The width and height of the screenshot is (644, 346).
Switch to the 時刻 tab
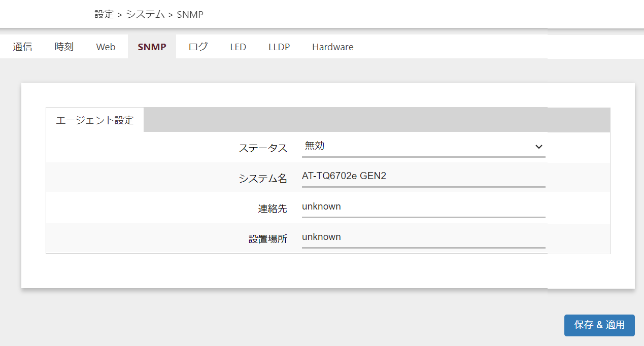point(64,47)
